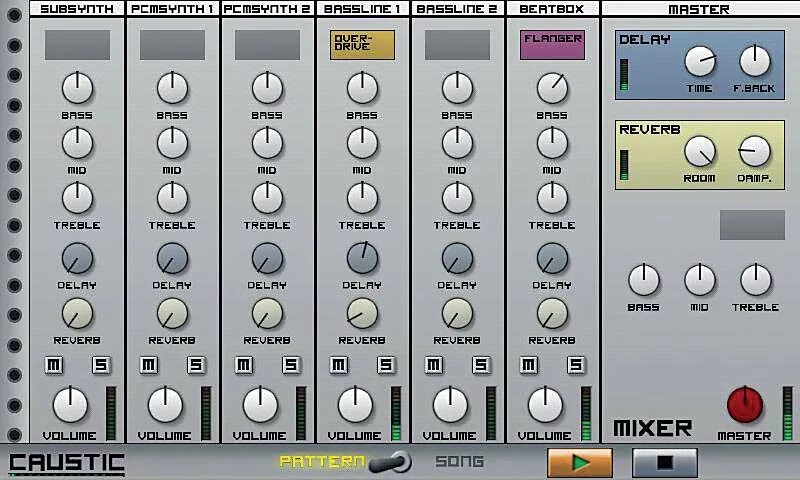
Task: Click the Master Treble knob
Action: 756,280
